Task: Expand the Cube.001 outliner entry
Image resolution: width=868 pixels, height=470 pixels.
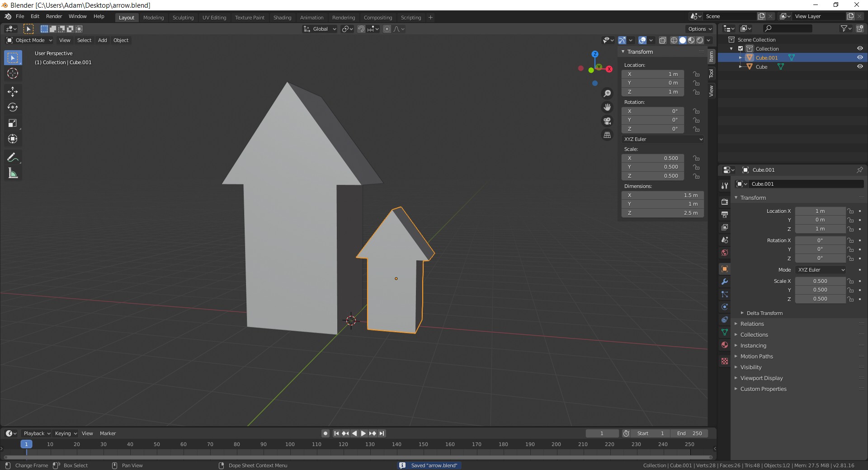Action: pyautogui.click(x=741, y=57)
